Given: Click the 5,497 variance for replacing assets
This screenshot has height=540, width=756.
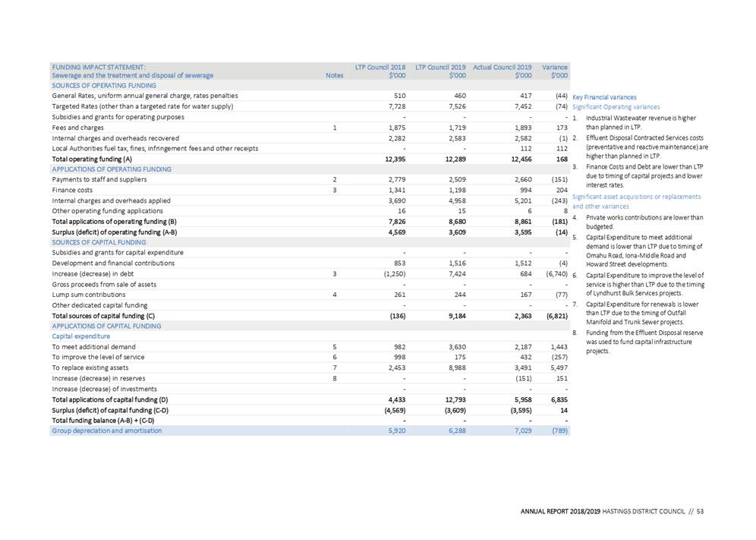Looking at the screenshot, I should (559, 368).
